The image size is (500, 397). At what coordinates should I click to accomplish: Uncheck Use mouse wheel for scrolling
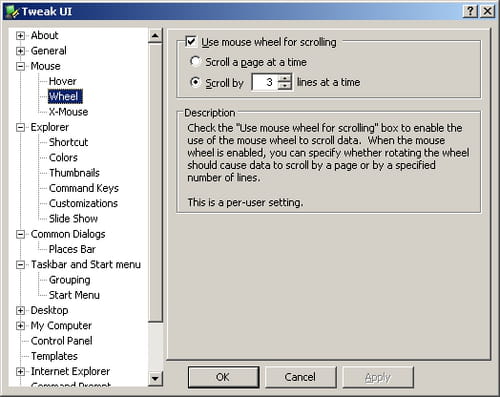tap(191, 42)
